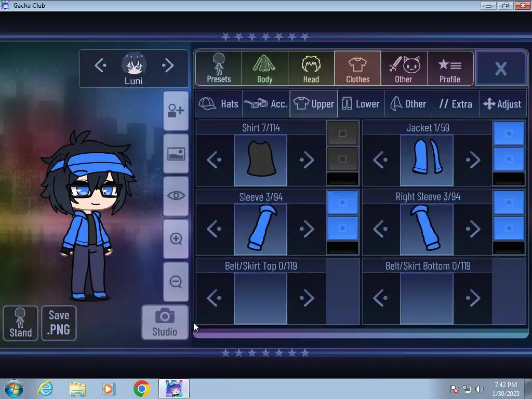
Task: Go to next Right Sleeve style
Action: pos(473,229)
